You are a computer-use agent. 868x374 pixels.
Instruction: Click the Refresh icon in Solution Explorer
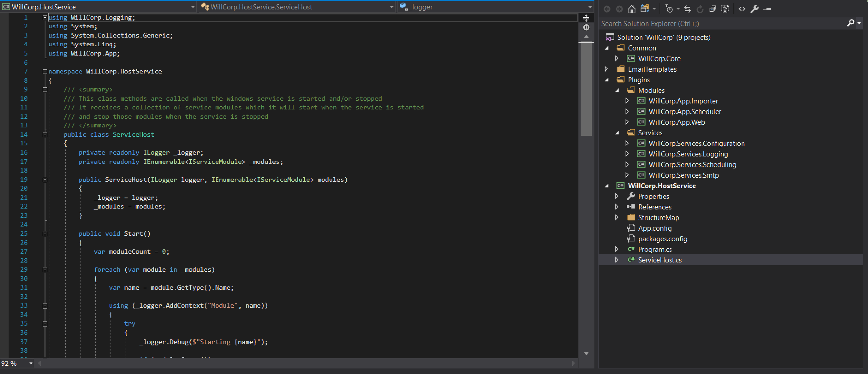(x=700, y=9)
